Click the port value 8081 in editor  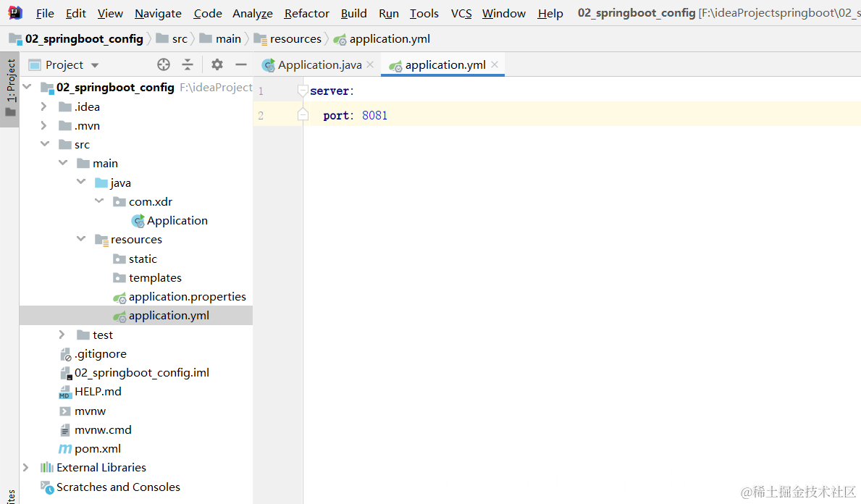[374, 115]
